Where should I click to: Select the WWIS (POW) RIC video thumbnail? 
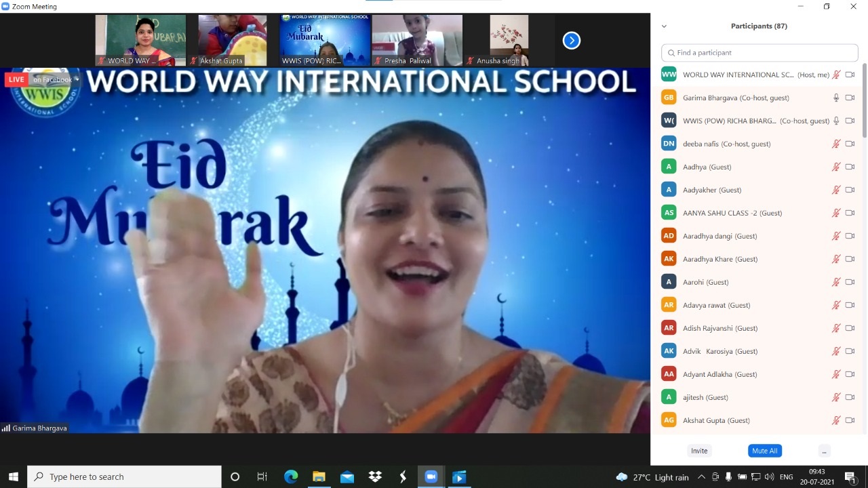click(x=325, y=41)
